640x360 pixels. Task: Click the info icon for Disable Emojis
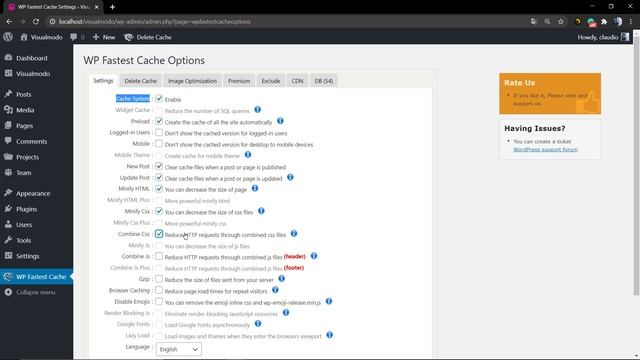coord(329,301)
